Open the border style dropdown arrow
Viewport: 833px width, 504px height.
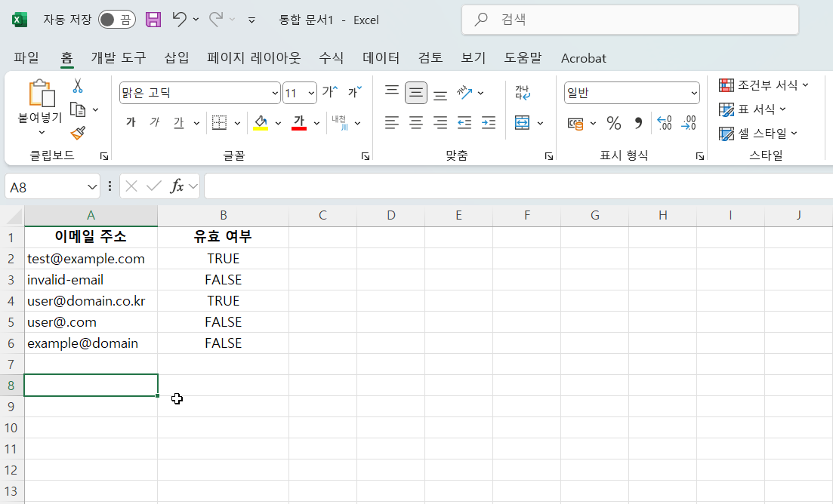pos(236,122)
